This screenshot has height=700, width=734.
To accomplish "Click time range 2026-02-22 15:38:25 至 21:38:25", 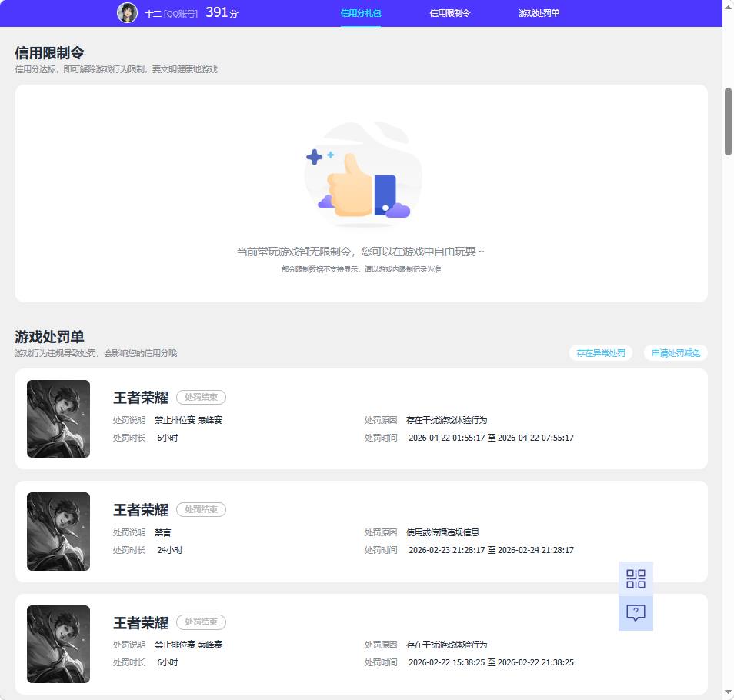I will click(491, 662).
